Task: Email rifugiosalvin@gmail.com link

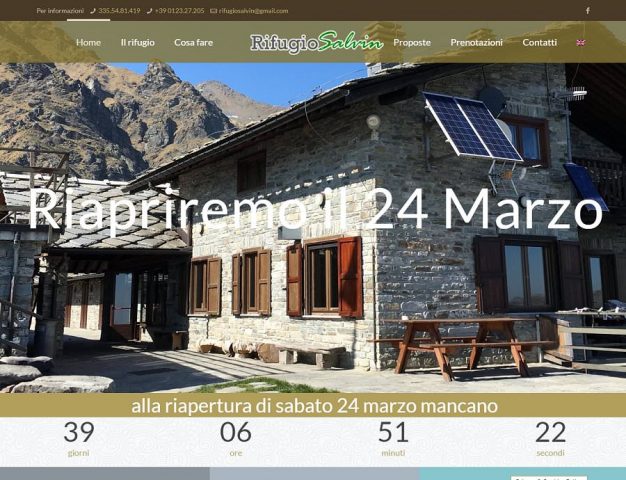Action: [x=253, y=11]
